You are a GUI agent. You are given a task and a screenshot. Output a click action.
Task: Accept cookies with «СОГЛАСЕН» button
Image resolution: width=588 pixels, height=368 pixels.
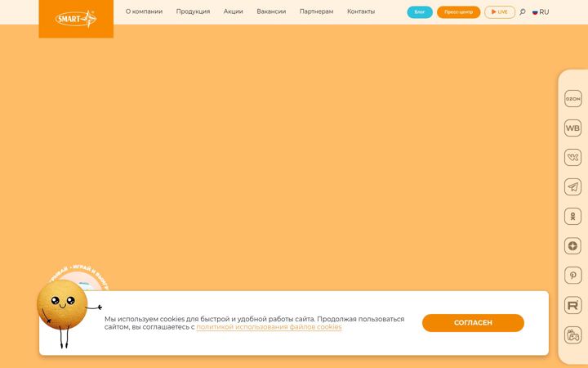coord(473,323)
